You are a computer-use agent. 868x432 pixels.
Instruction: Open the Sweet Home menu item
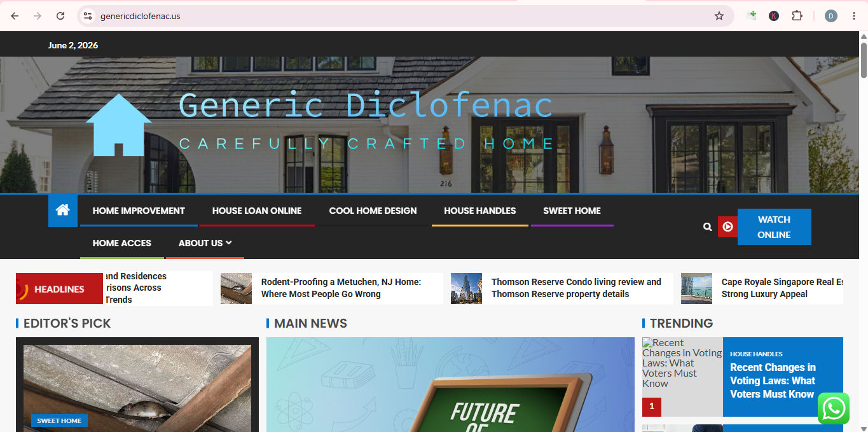[572, 211]
